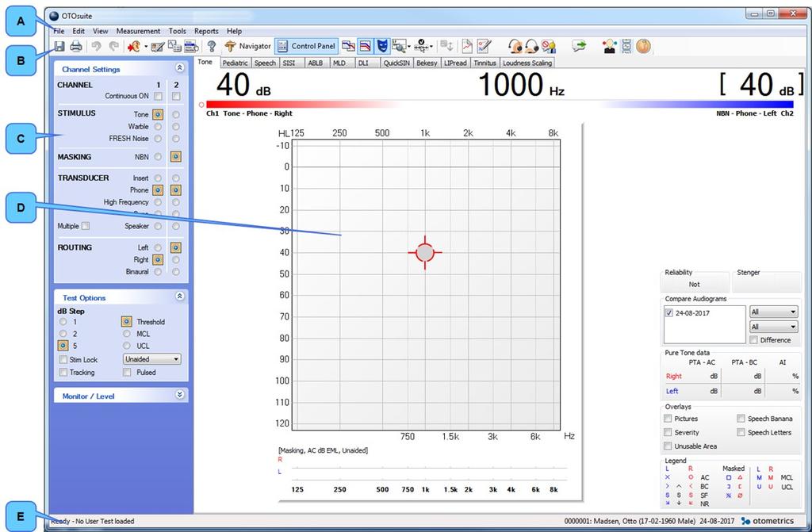Open the File menu
Viewport: 812px width, 532px height.
click(59, 31)
